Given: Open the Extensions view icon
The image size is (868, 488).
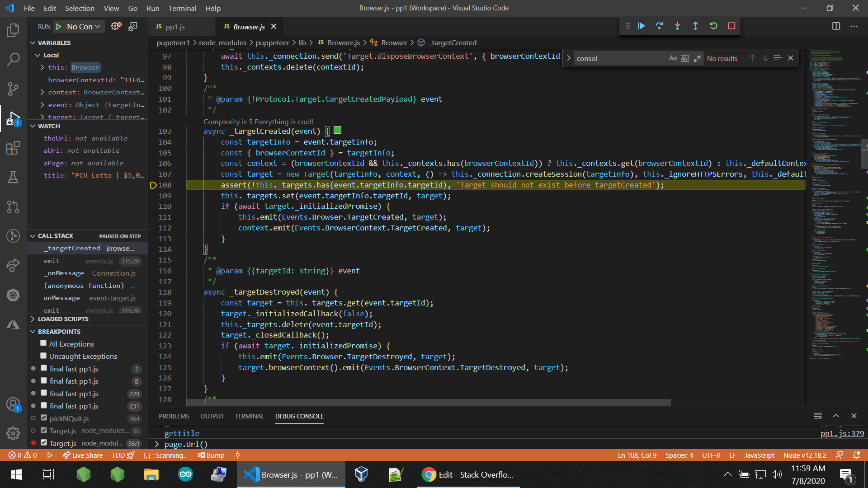Looking at the screenshot, I should 13,148.
